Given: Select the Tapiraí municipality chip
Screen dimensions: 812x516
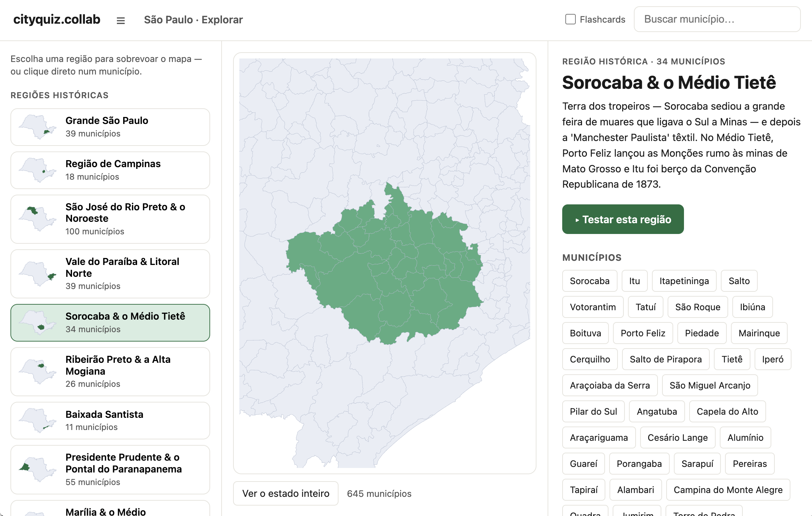Looking at the screenshot, I should (583, 490).
